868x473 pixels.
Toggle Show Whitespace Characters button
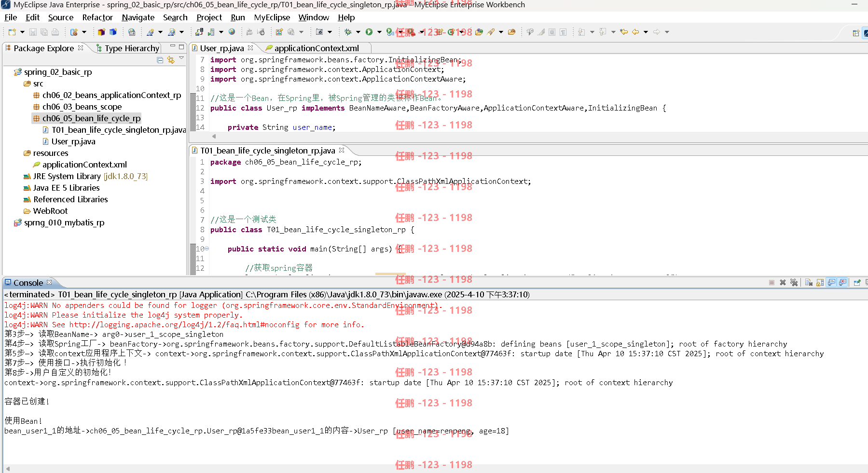563,32
